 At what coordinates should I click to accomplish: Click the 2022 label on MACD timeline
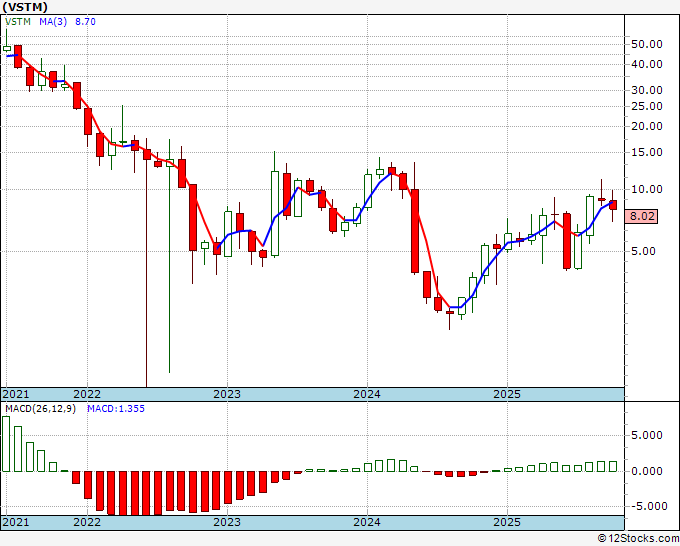coord(87,522)
